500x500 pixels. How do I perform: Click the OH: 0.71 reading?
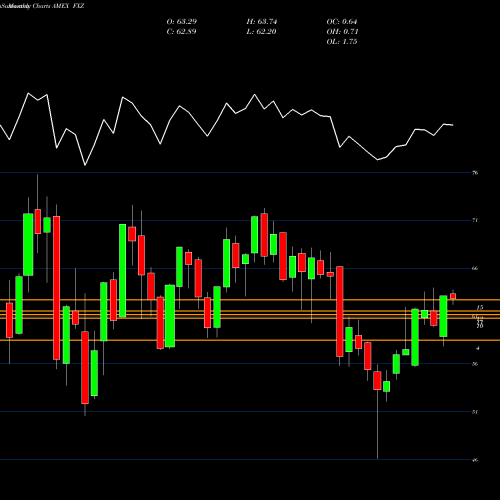342,32
